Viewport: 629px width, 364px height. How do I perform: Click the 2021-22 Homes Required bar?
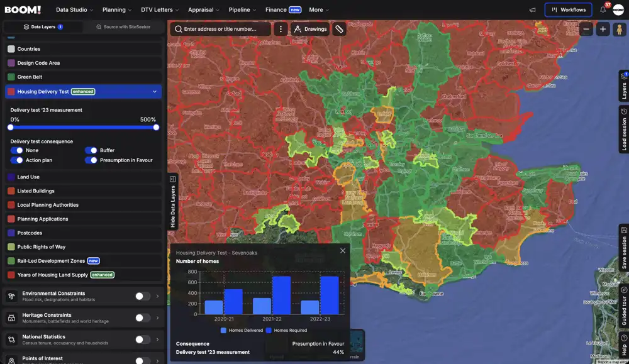coord(281,295)
